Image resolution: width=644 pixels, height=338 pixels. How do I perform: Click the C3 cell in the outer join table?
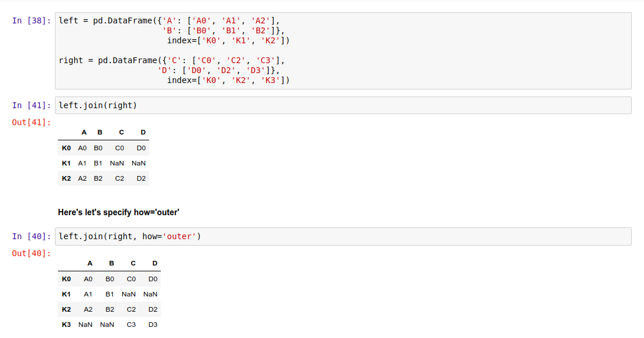click(131, 324)
